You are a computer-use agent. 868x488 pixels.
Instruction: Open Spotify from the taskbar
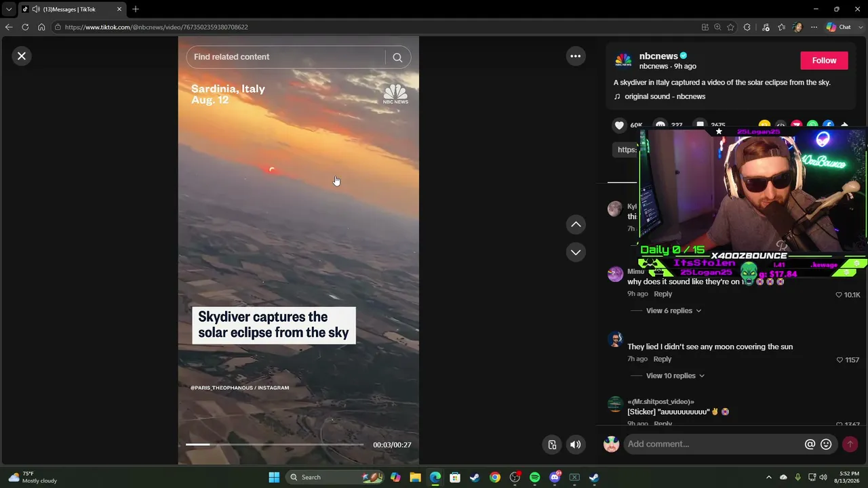(x=534, y=477)
